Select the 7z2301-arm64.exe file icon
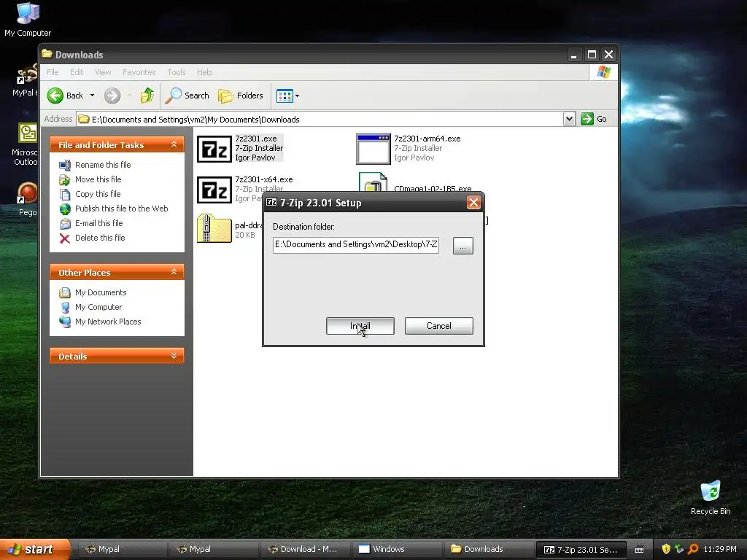 click(373, 149)
